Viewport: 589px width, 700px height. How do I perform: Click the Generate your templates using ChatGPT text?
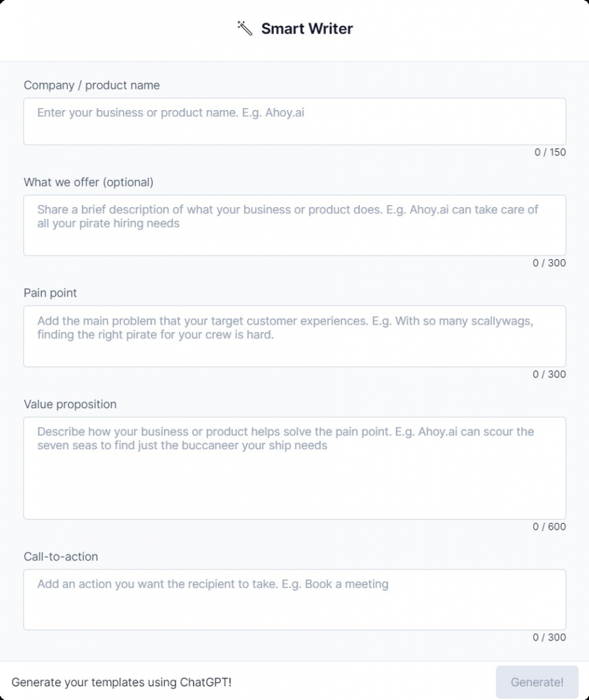pyautogui.click(x=122, y=682)
